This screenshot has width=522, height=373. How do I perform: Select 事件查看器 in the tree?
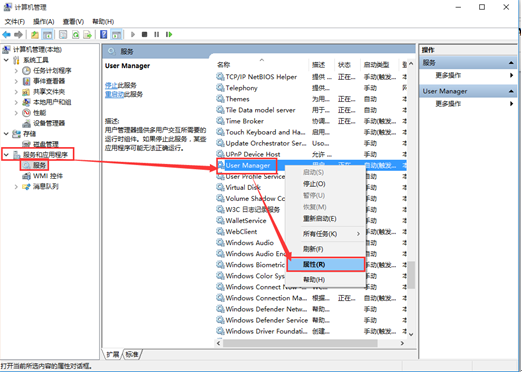coord(49,81)
